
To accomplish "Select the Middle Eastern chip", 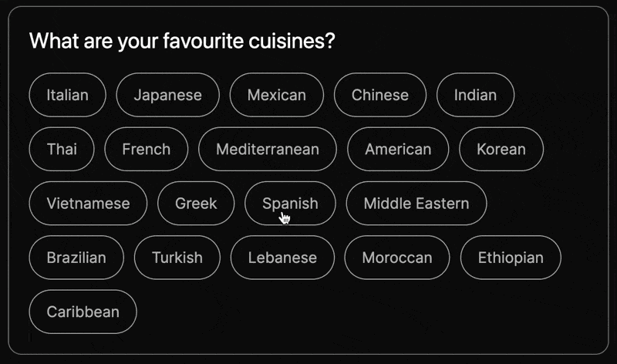I will 416,204.
